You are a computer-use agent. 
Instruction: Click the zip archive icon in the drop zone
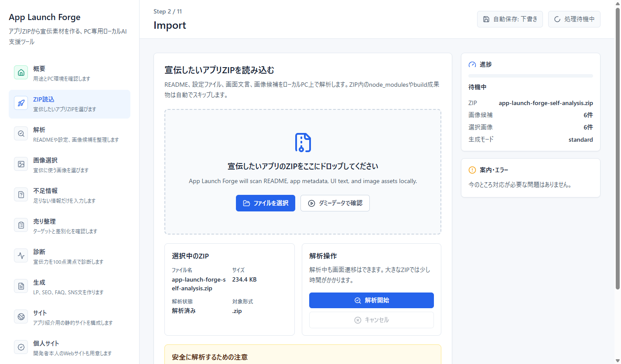303,143
